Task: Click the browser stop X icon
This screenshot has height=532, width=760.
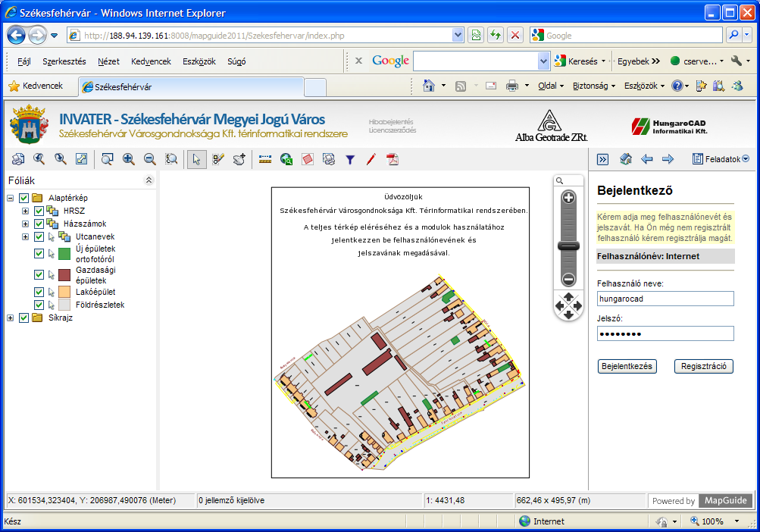Action: point(515,35)
